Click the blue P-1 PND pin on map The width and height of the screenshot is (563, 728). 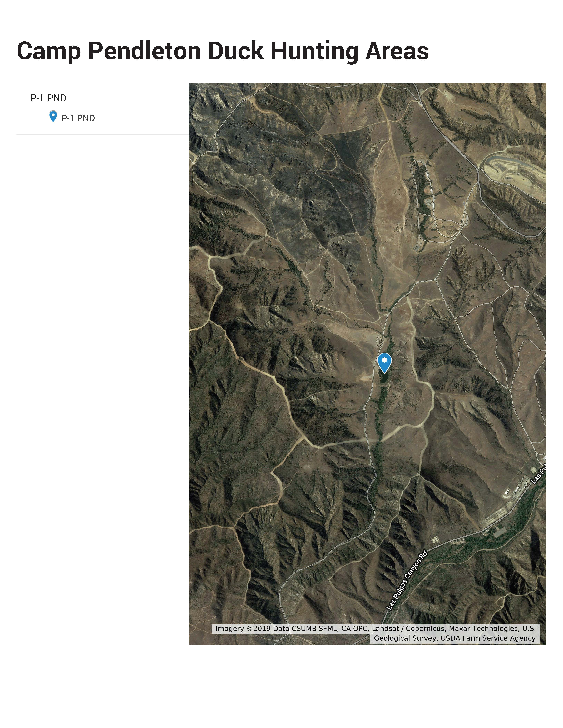click(x=384, y=363)
